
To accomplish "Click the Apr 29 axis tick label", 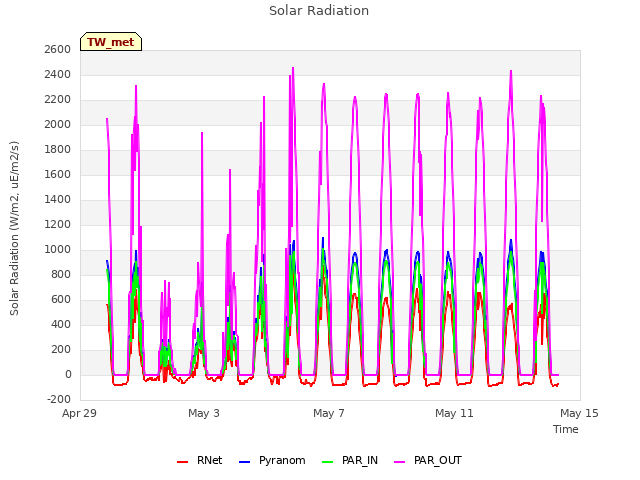I will (x=79, y=413).
